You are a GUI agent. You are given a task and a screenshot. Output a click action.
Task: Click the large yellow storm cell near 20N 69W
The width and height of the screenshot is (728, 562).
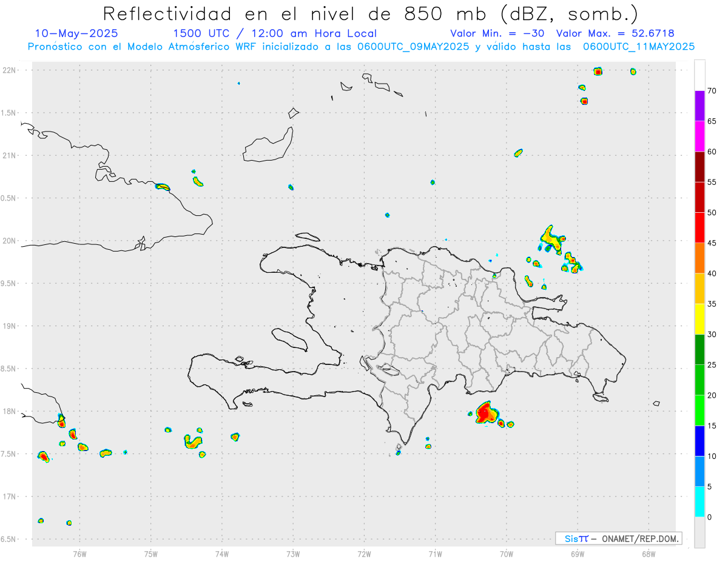(551, 239)
